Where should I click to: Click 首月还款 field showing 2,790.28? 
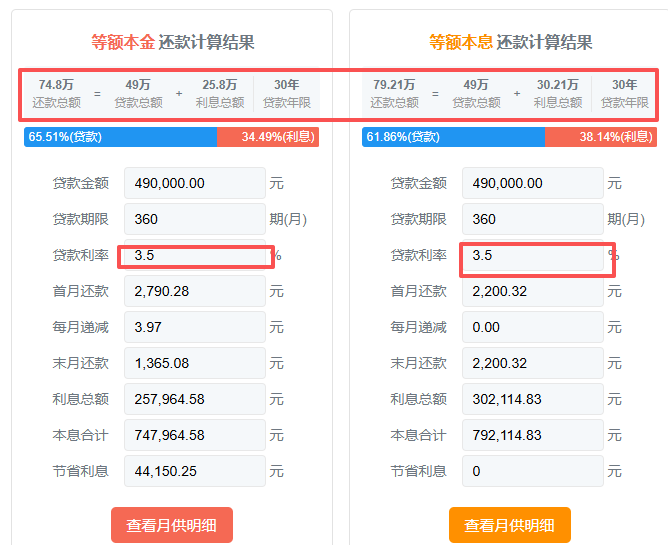(x=195, y=291)
